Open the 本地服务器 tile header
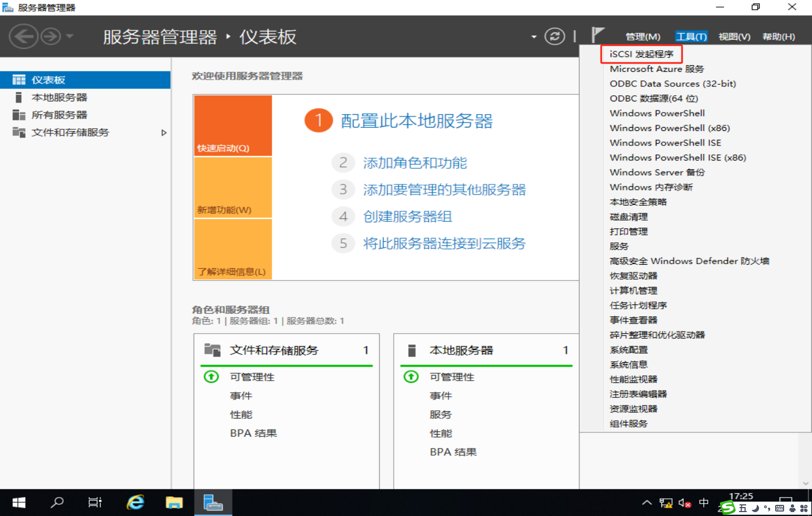This screenshot has width=812, height=516. click(x=486, y=350)
